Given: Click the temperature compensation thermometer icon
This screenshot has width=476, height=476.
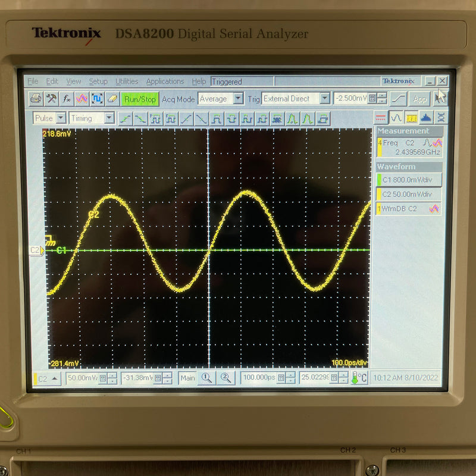Looking at the screenshot, I should 359,378.
